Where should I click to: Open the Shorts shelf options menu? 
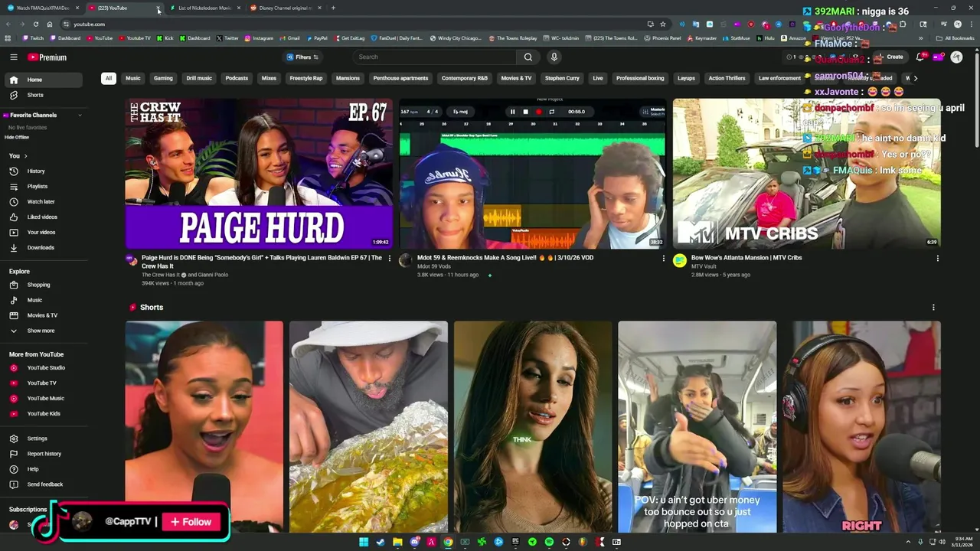pos(933,308)
